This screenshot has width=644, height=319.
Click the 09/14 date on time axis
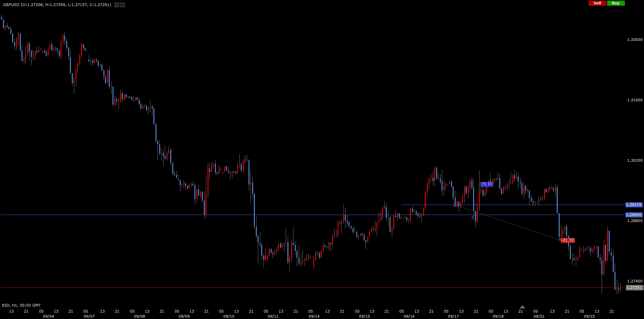314,316
